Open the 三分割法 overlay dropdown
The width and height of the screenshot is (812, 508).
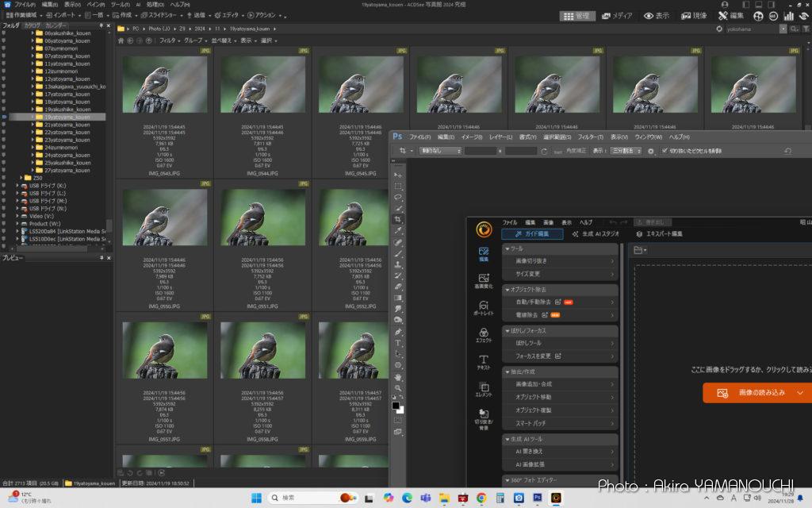[626, 151]
